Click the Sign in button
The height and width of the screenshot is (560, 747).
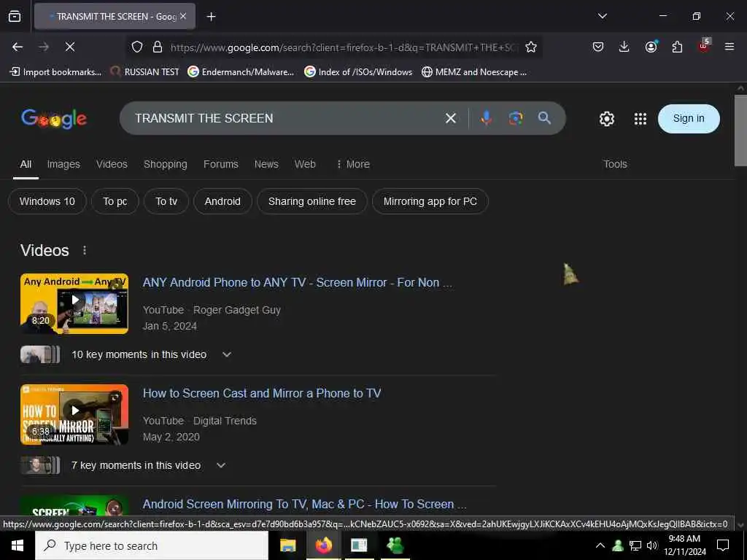689,119
